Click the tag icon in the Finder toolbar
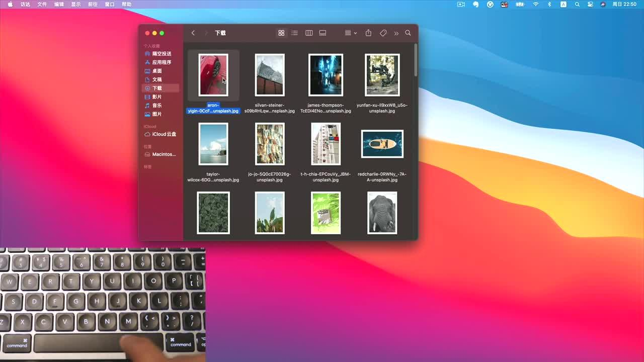Screen dimensions: 644x362 point(383,33)
